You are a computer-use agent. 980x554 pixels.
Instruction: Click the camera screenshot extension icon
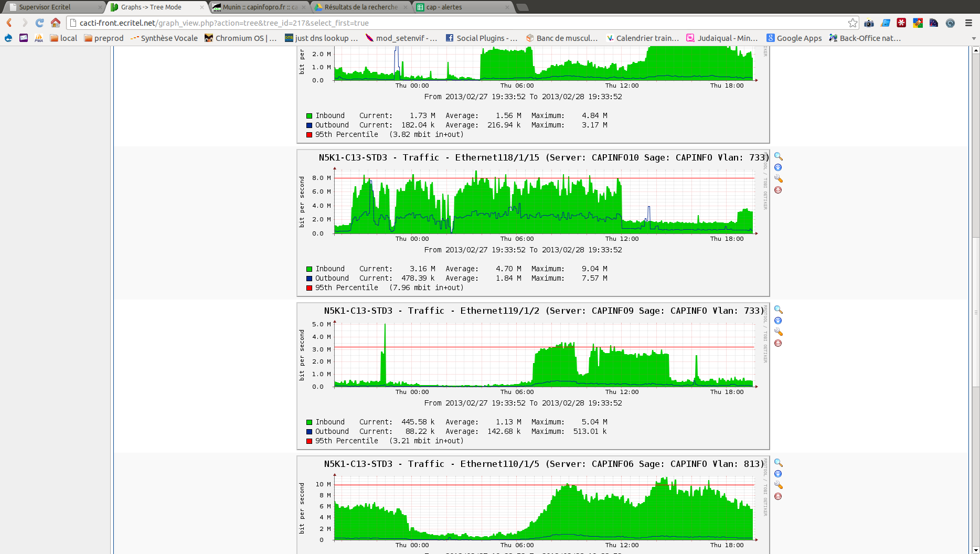pos(869,23)
